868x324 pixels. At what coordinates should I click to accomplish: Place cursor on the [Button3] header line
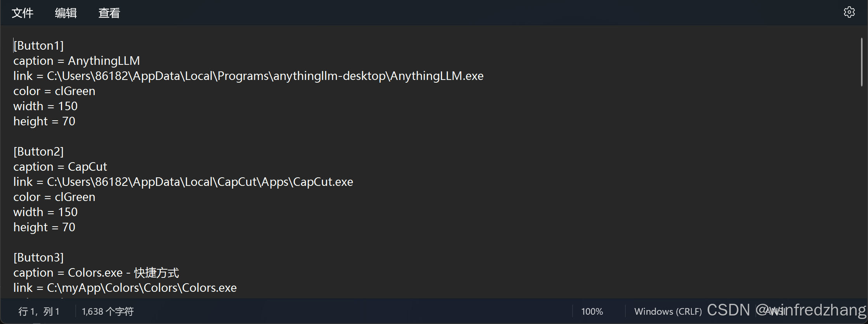point(39,258)
